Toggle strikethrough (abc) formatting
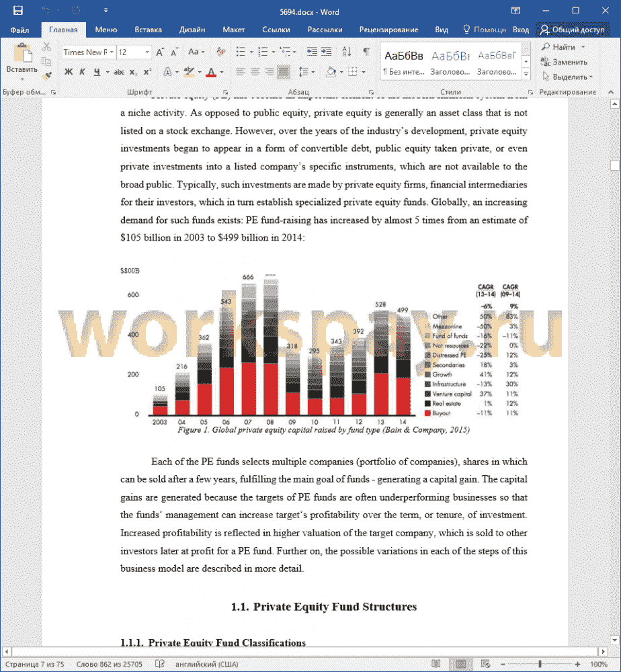Image resolution: width=621 pixels, height=672 pixels. click(x=119, y=72)
